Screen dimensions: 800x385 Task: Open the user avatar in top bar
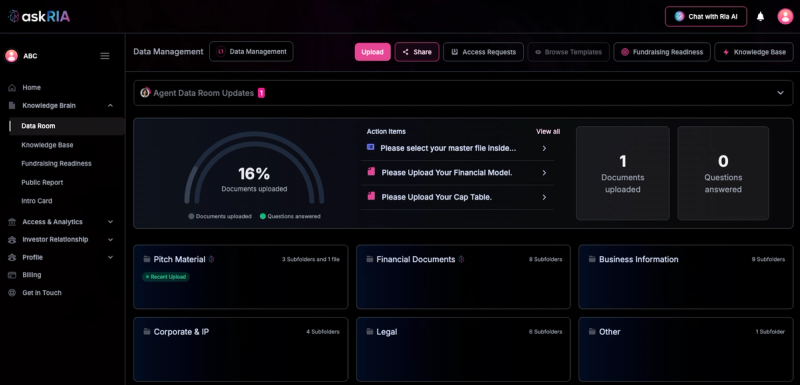point(785,16)
